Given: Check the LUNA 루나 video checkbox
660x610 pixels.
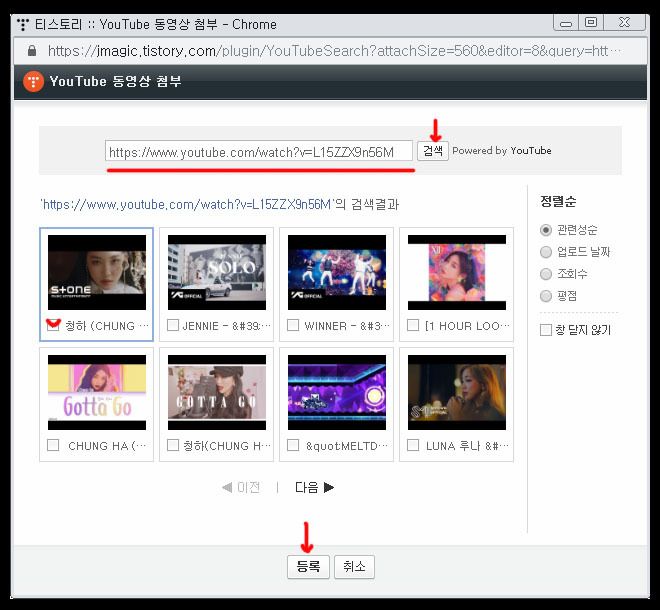Looking at the screenshot, I should tap(413, 445).
